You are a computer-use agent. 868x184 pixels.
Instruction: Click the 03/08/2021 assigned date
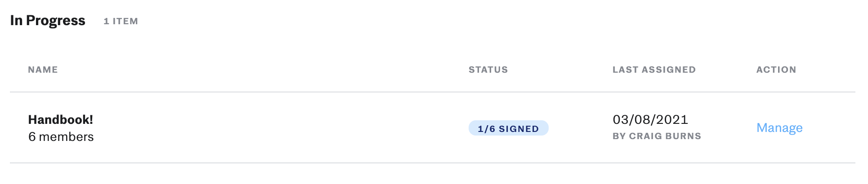tap(650, 119)
